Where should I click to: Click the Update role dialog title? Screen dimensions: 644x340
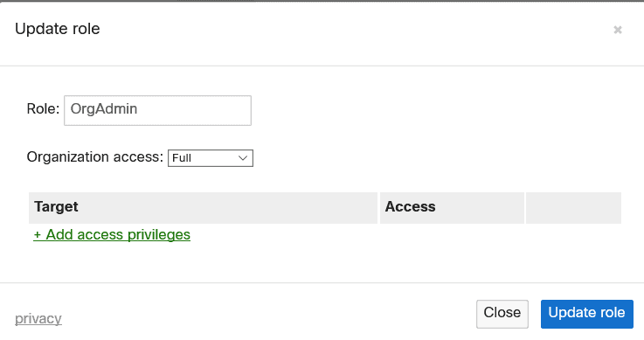coord(58,29)
